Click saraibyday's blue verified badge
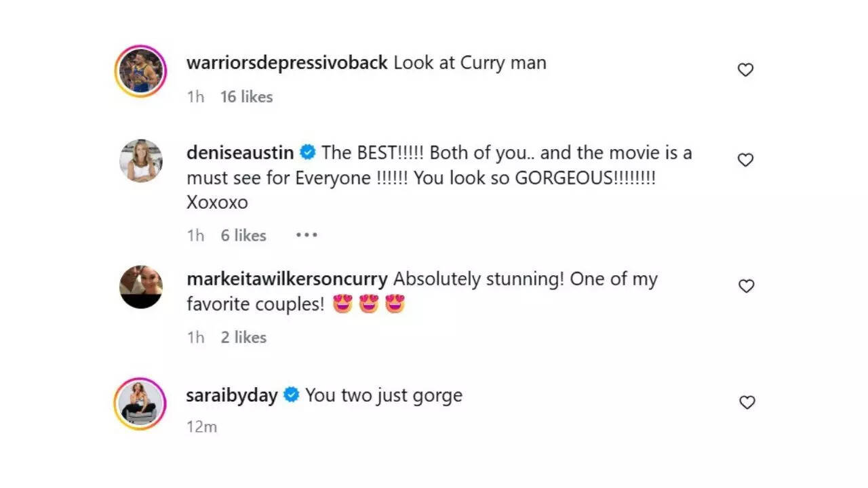This screenshot has width=868, height=488. tap(291, 394)
